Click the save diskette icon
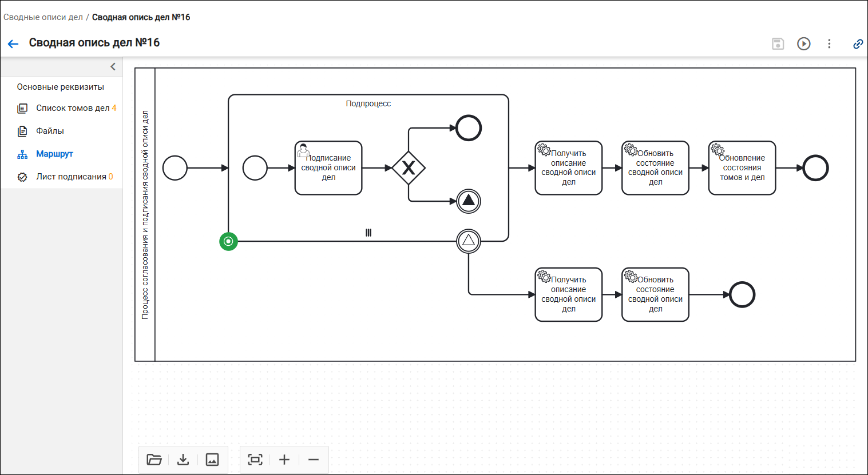This screenshot has width=868, height=475. pos(778,43)
